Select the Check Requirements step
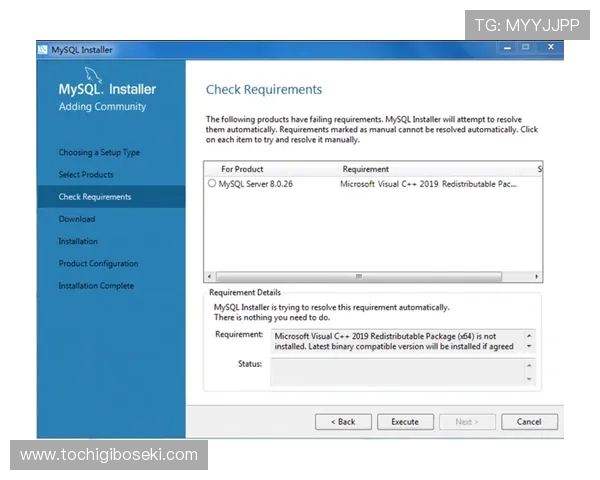Image resolution: width=600 pixels, height=480 pixels. click(95, 197)
